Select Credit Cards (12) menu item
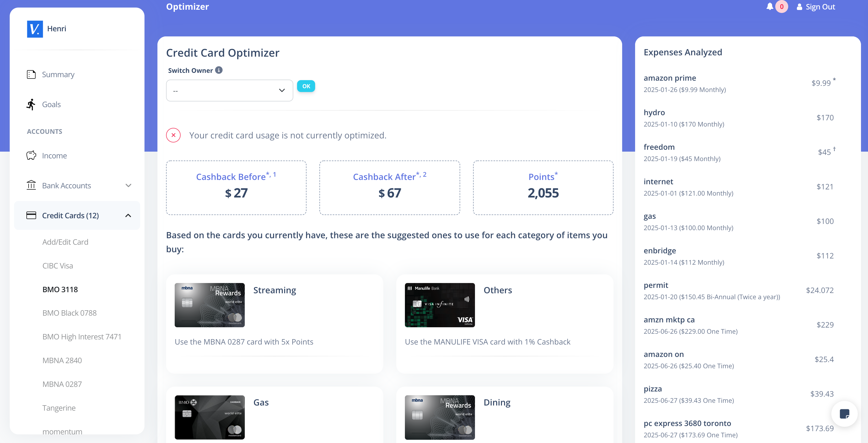Screen dimensions: 868x443 coord(77,216)
